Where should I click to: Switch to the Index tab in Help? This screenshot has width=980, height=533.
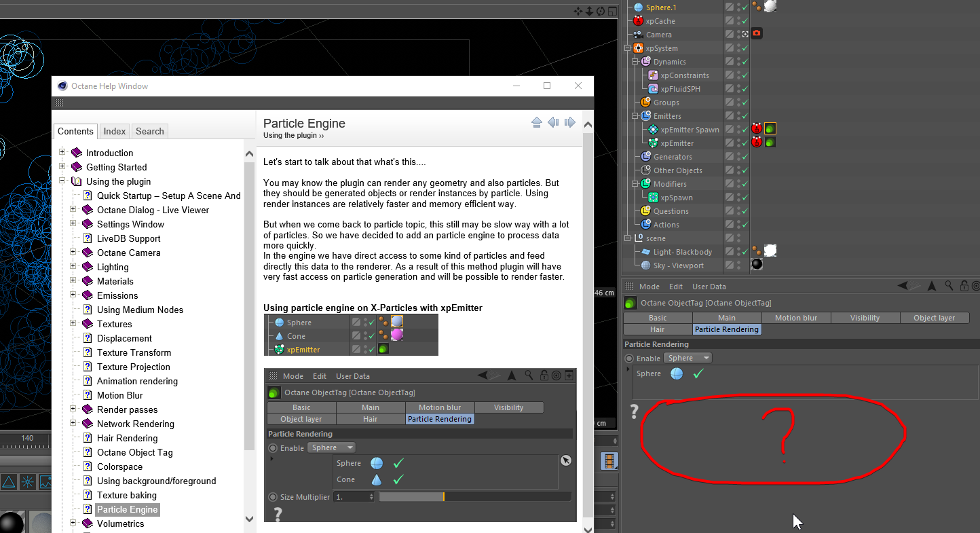115,131
